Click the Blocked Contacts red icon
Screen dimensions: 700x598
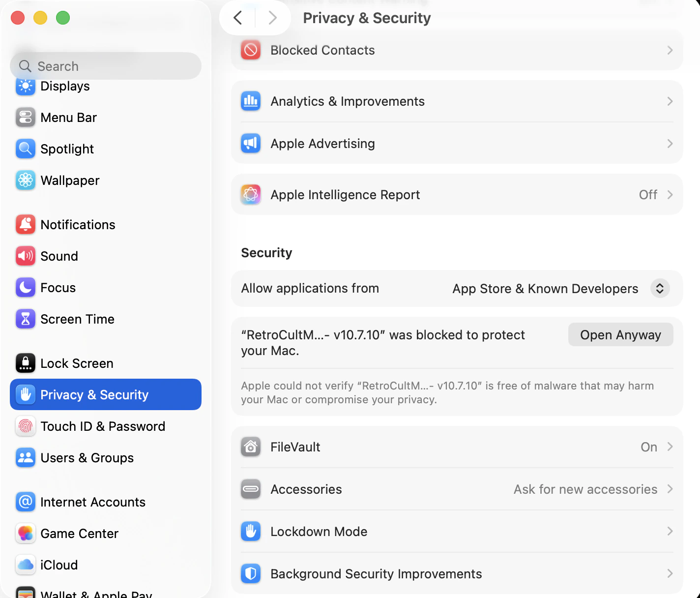(251, 50)
